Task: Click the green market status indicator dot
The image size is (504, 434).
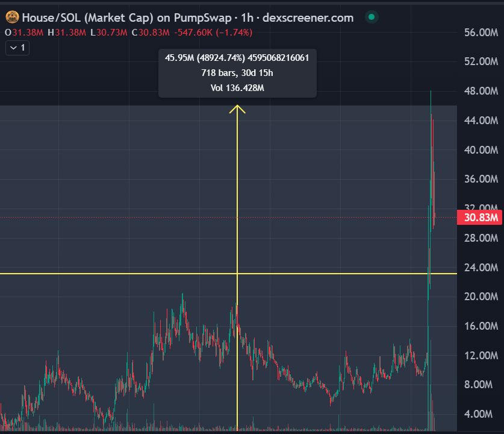Action: (372, 17)
